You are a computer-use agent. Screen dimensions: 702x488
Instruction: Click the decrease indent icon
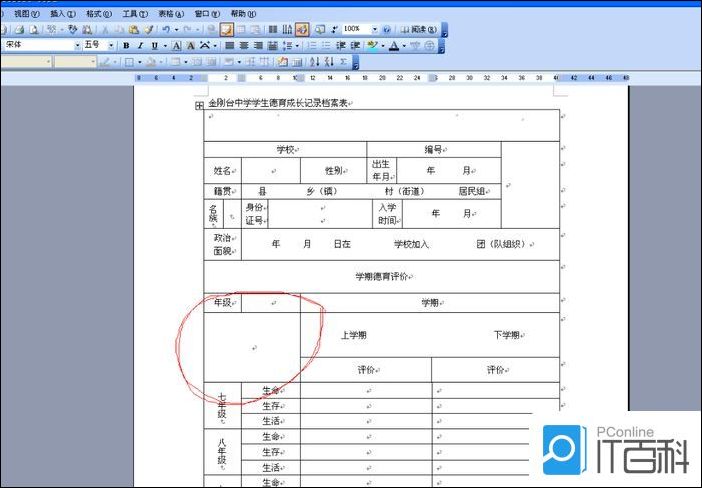pyautogui.click(x=340, y=45)
